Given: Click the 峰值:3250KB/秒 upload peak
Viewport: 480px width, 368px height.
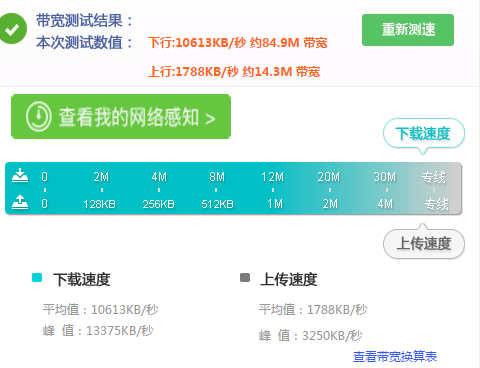Looking at the screenshot, I should (x=311, y=335).
